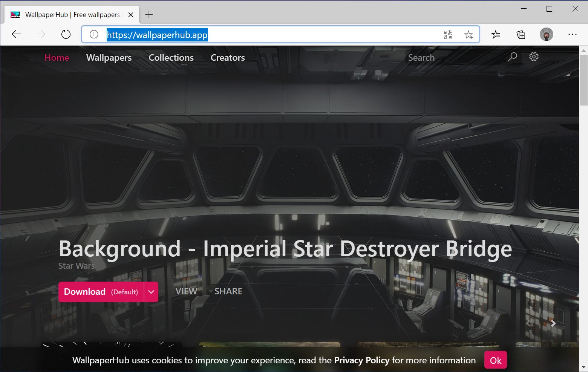Image resolution: width=588 pixels, height=372 pixels.
Task: Go to next featured wallpaper arrow
Action: [553, 323]
